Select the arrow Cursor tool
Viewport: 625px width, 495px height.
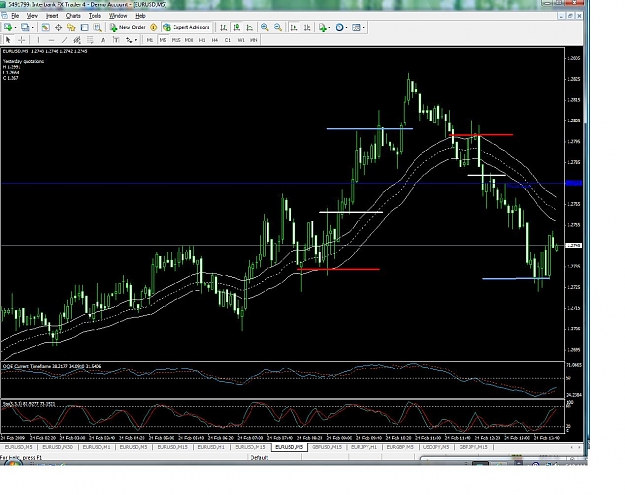[x=8, y=40]
